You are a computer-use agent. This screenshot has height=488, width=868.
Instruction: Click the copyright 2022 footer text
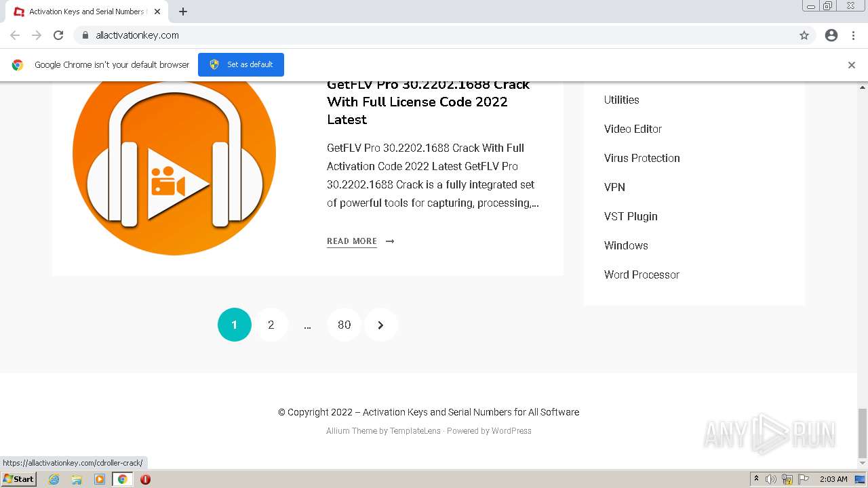click(429, 412)
